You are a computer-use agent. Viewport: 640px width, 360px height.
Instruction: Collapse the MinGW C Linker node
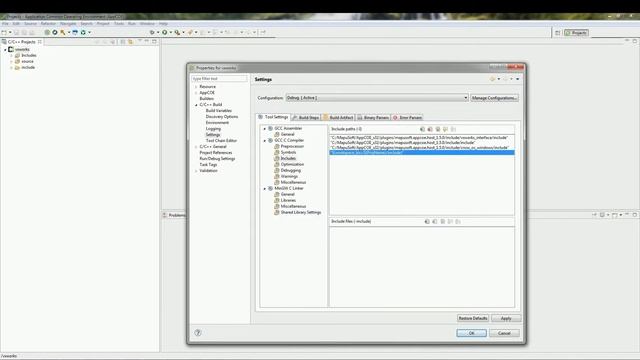[x=264, y=189]
